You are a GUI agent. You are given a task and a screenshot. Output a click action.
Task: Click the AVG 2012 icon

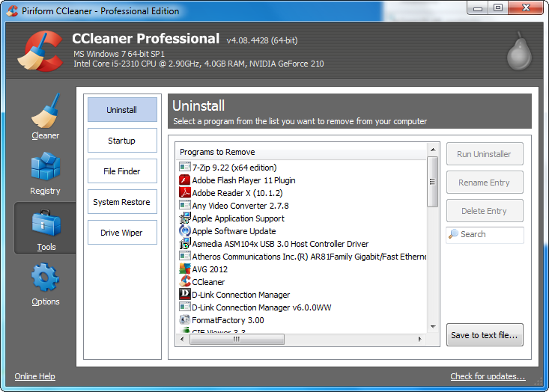pos(184,269)
